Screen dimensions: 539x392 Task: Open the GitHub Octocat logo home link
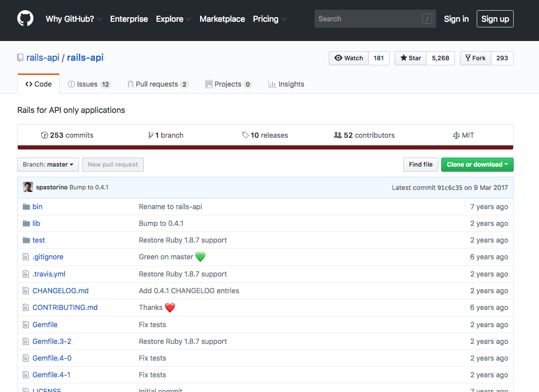(25, 19)
